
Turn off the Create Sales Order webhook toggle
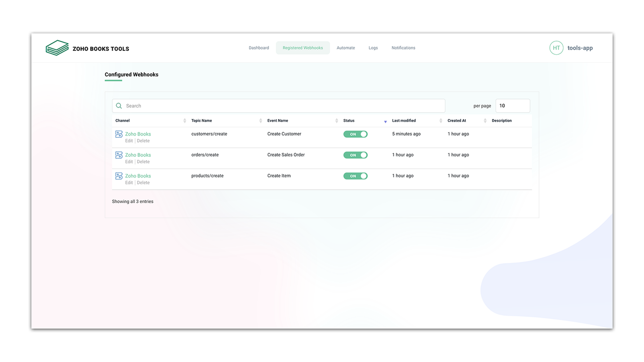click(x=356, y=155)
